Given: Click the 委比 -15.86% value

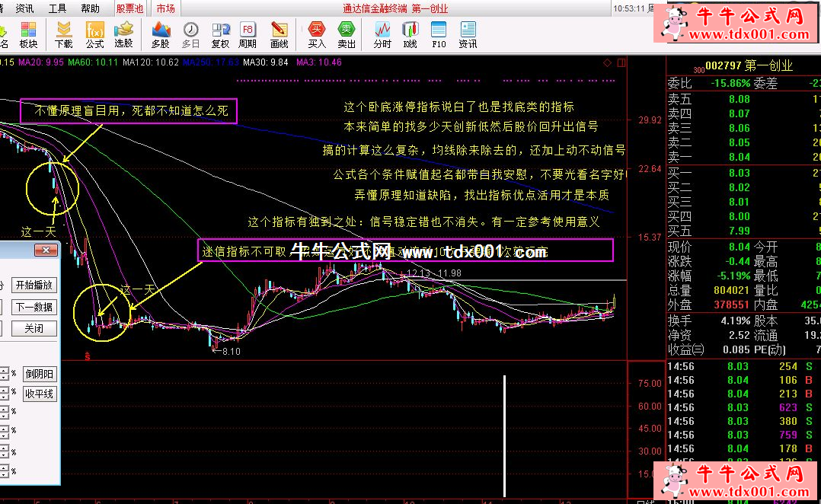Looking at the screenshot, I should pyautogui.click(x=730, y=83).
